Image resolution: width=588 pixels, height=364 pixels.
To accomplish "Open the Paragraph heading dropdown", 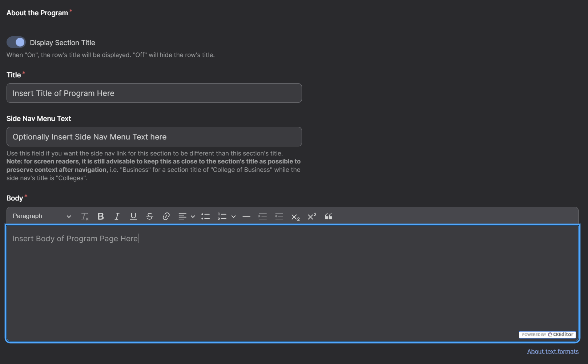I will tap(41, 216).
